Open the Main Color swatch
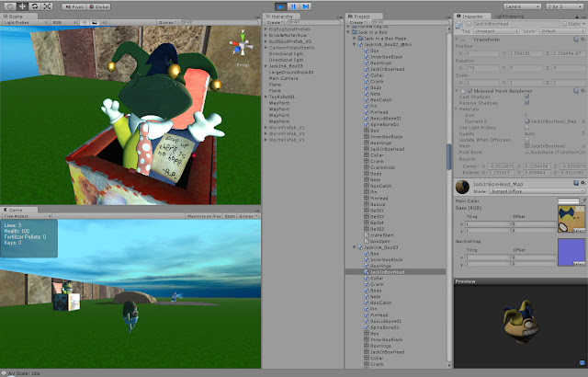This screenshot has height=377, width=588. (569, 201)
